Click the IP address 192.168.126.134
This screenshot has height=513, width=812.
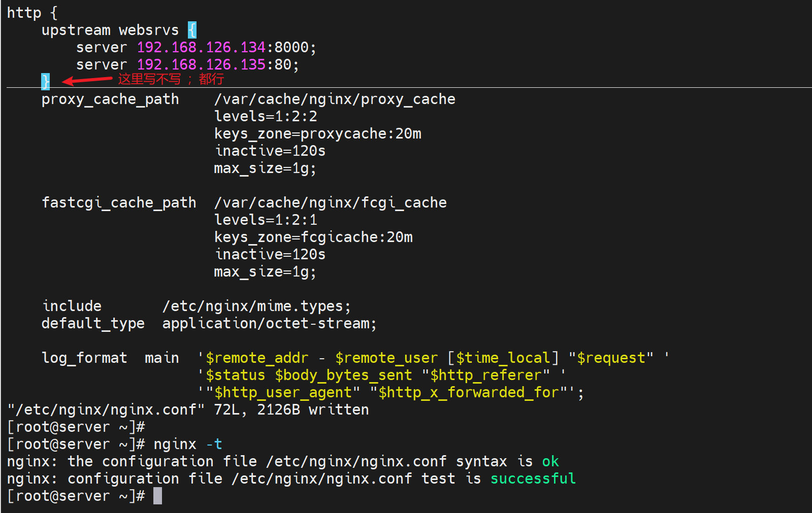(201, 48)
